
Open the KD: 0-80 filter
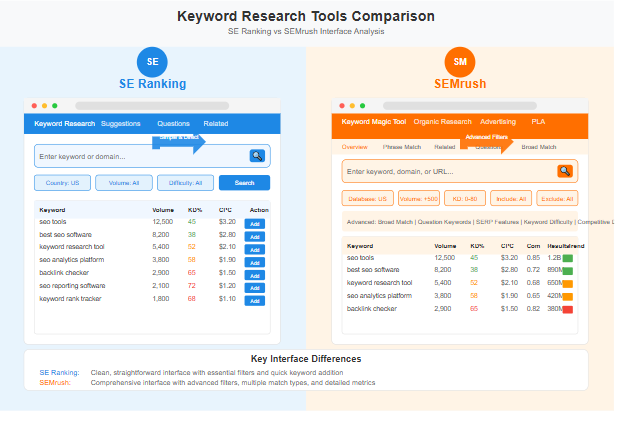465,198
